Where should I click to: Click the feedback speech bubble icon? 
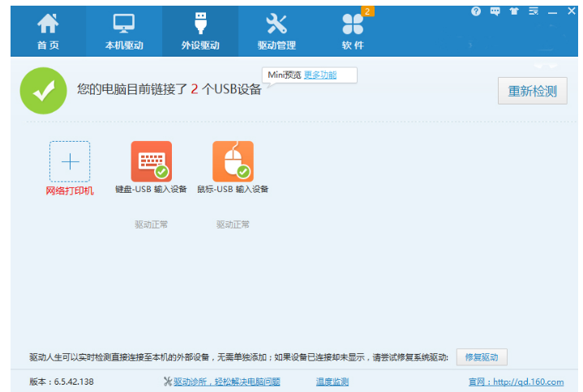[495, 11]
